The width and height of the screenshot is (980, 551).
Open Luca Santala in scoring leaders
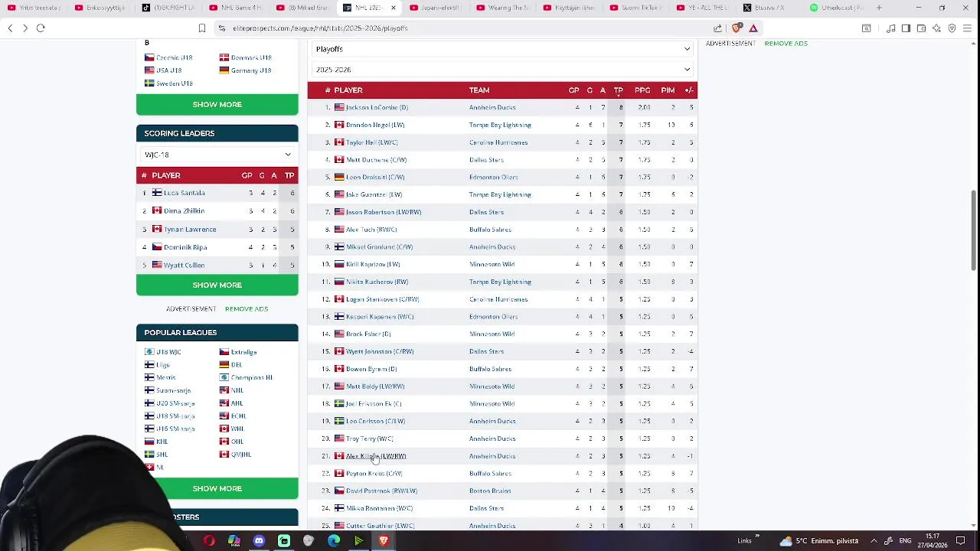[x=185, y=193]
